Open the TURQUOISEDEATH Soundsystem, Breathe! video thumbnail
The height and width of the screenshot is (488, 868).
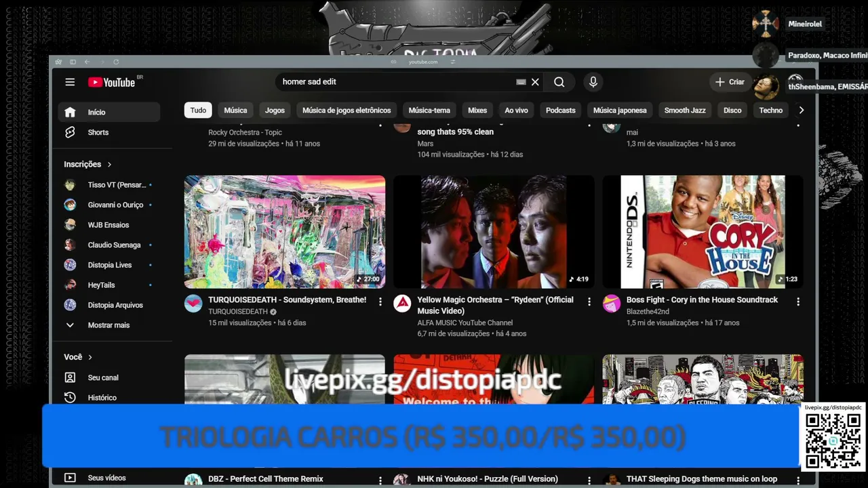285,232
